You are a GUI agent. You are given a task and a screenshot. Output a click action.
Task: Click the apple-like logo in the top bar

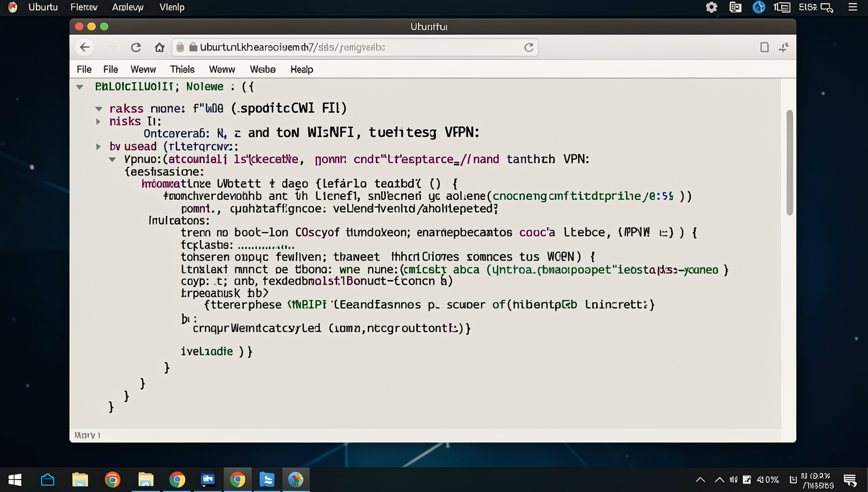12,7
